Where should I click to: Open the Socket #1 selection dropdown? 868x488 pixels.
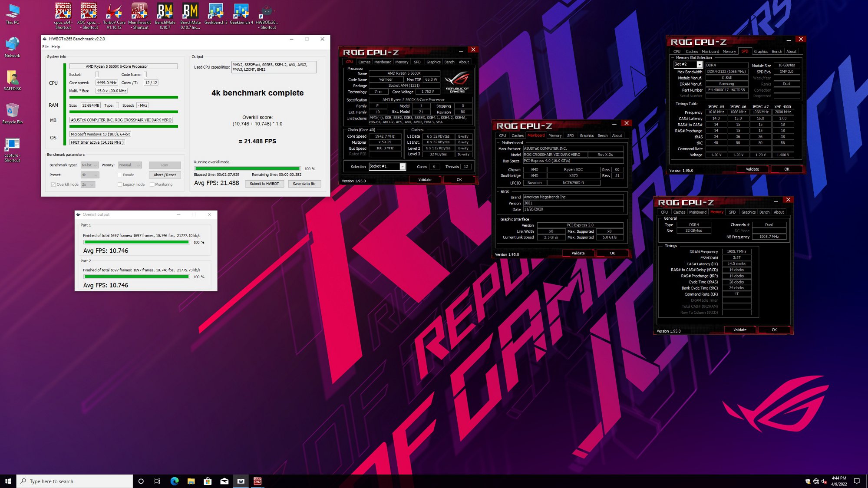coord(387,166)
